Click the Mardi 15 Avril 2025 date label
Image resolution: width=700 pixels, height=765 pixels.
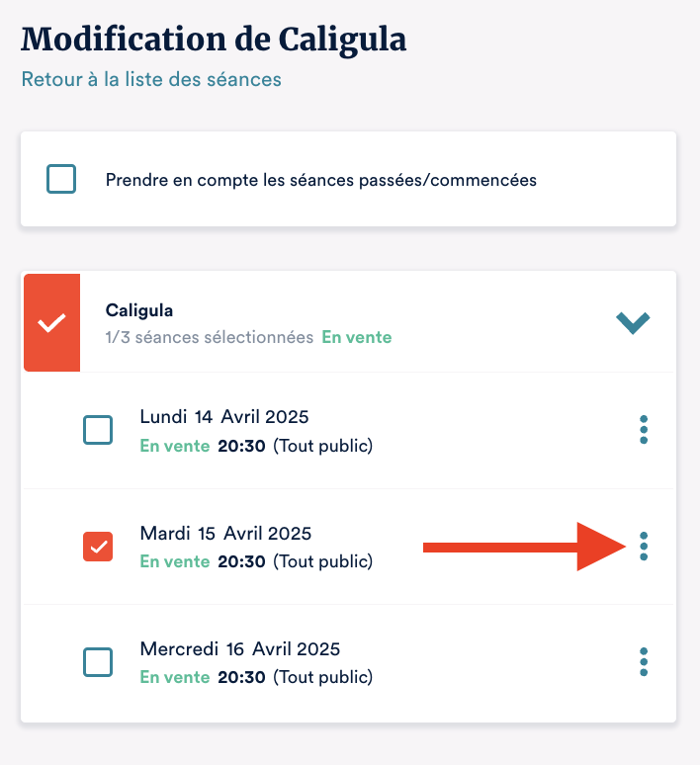click(225, 534)
